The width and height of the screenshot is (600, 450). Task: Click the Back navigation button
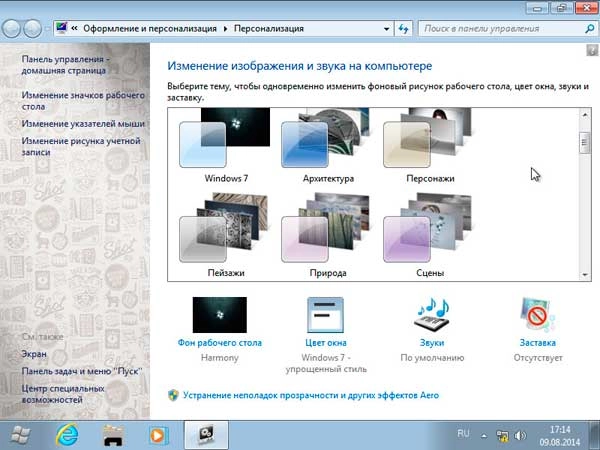[11, 28]
